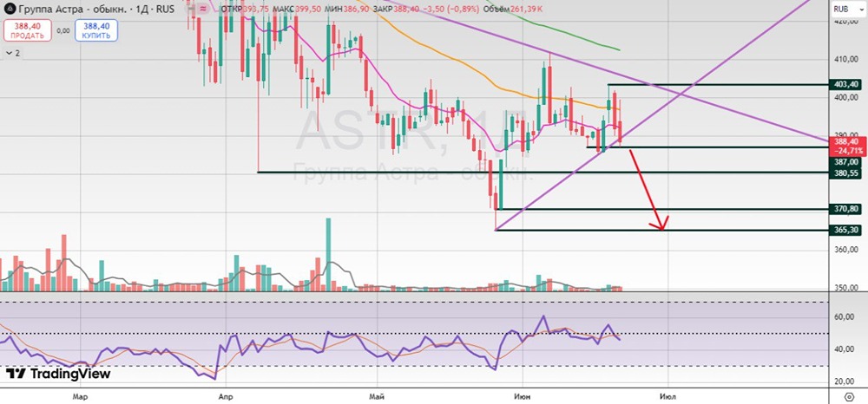Click the 365,30 horizontal line price label

point(846,230)
